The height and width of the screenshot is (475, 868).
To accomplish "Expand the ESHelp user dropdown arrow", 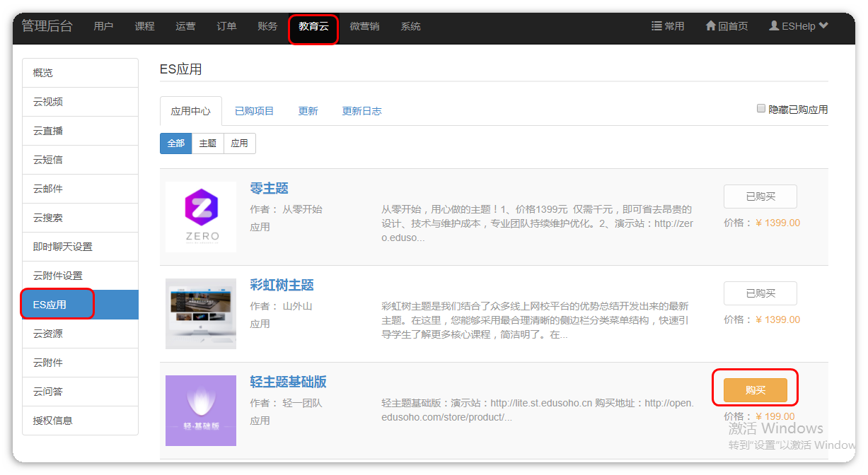I will click(823, 26).
